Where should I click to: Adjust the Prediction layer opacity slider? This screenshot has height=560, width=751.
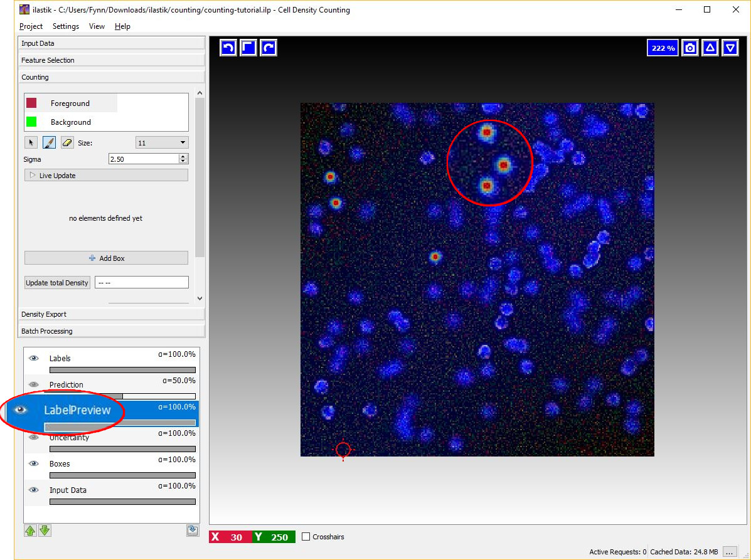pyautogui.click(x=122, y=396)
